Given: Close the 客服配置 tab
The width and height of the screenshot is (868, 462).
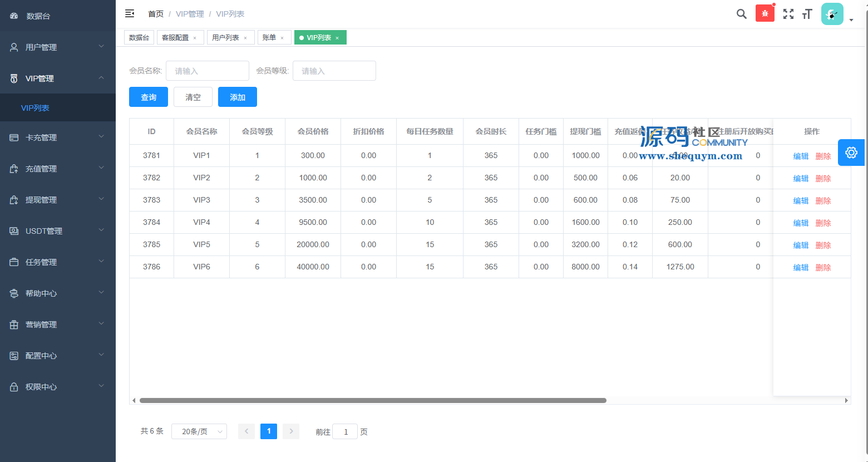Looking at the screenshot, I should click(x=195, y=38).
